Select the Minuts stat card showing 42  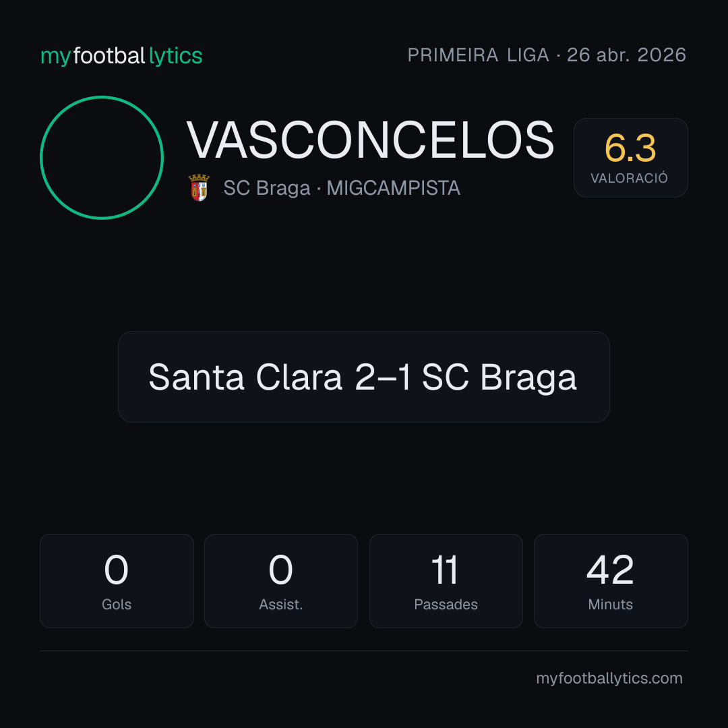point(611,581)
